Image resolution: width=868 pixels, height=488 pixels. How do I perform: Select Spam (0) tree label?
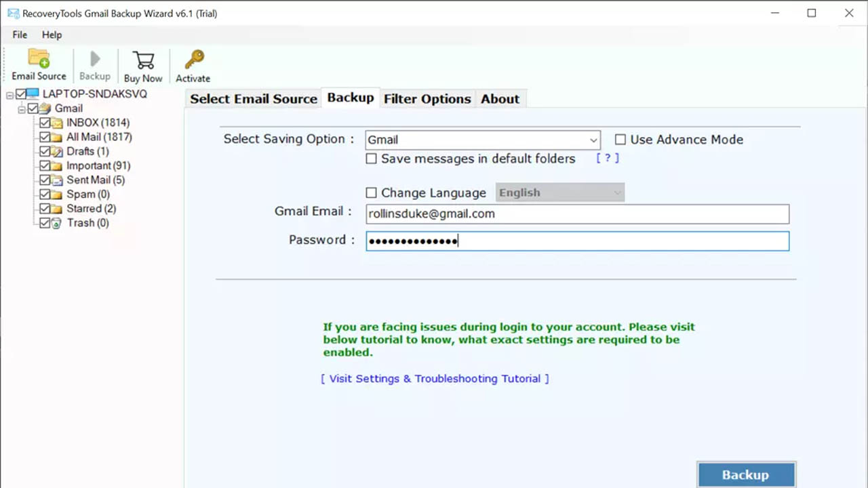pyautogui.click(x=88, y=195)
